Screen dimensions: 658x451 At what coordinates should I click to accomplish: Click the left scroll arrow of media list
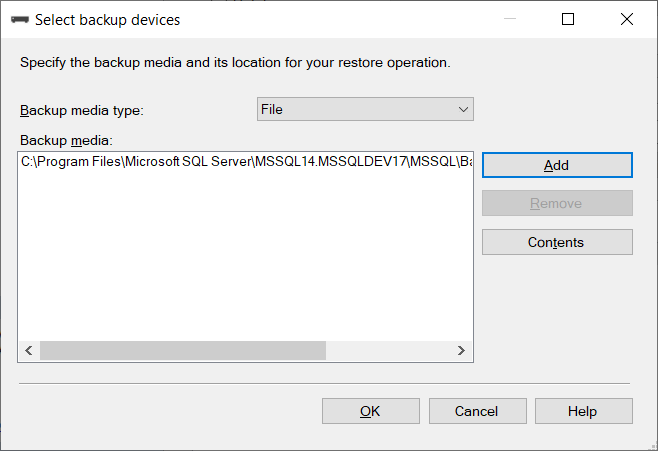pyautogui.click(x=28, y=351)
